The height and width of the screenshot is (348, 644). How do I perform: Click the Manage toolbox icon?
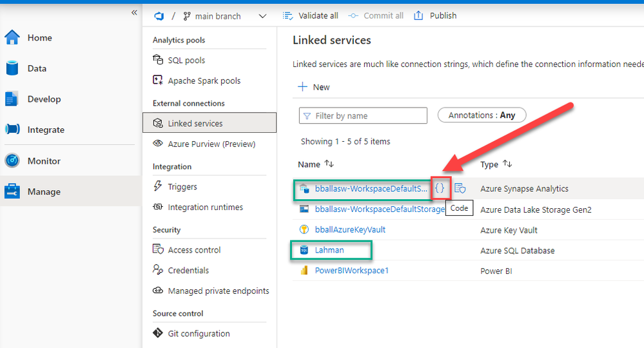point(12,191)
